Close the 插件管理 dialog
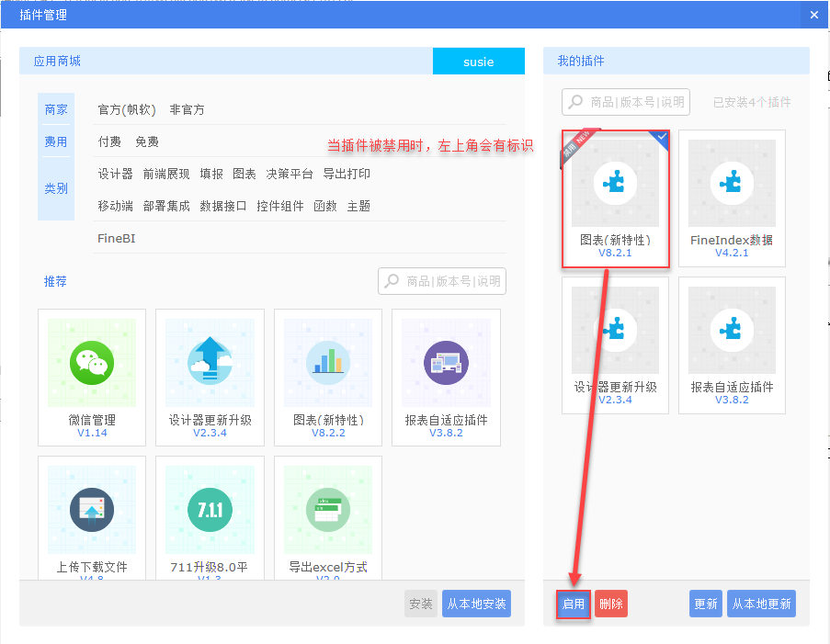Image resolution: width=830 pixels, height=644 pixels. tap(814, 15)
